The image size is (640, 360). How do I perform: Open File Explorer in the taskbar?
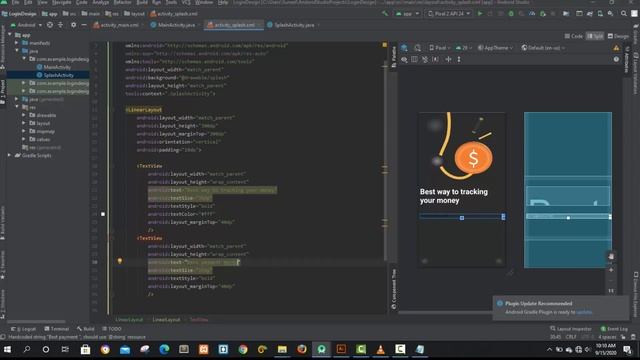(282, 349)
